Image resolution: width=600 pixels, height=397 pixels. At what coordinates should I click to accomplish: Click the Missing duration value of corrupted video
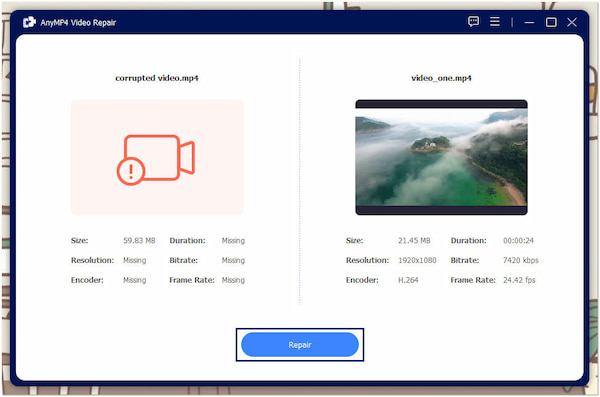[233, 240]
